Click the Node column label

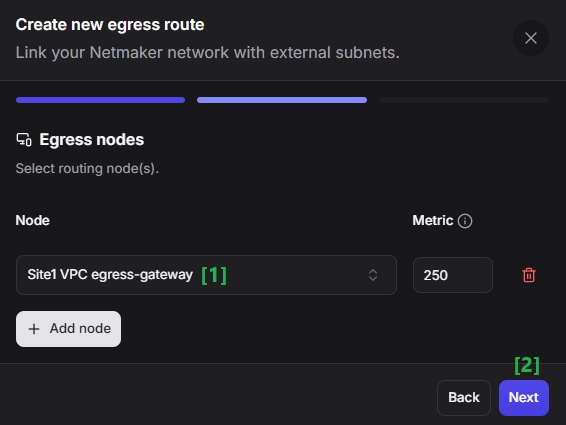click(x=32, y=220)
